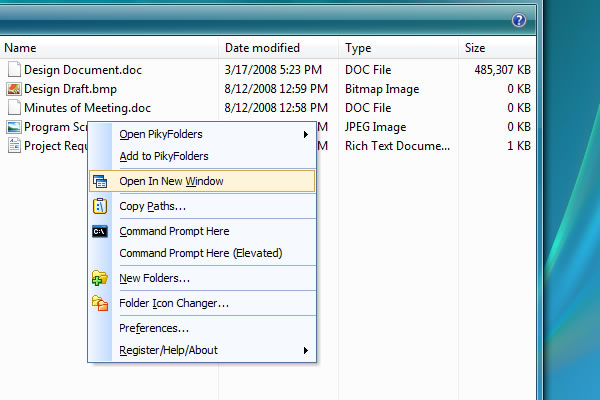The width and height of the screenshot is (600, 400).
Task: Click the New Folders green plus icon
Action: [99, 278]
